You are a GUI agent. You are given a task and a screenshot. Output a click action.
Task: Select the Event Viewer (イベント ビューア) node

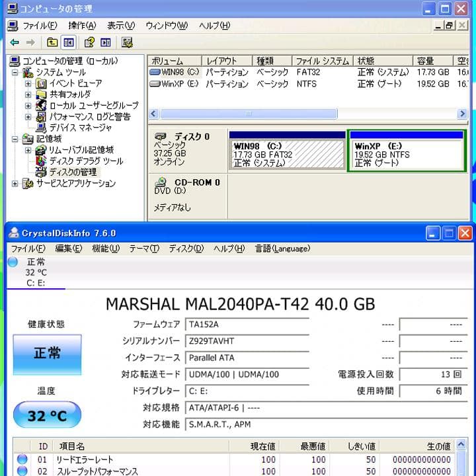[75, 83]
